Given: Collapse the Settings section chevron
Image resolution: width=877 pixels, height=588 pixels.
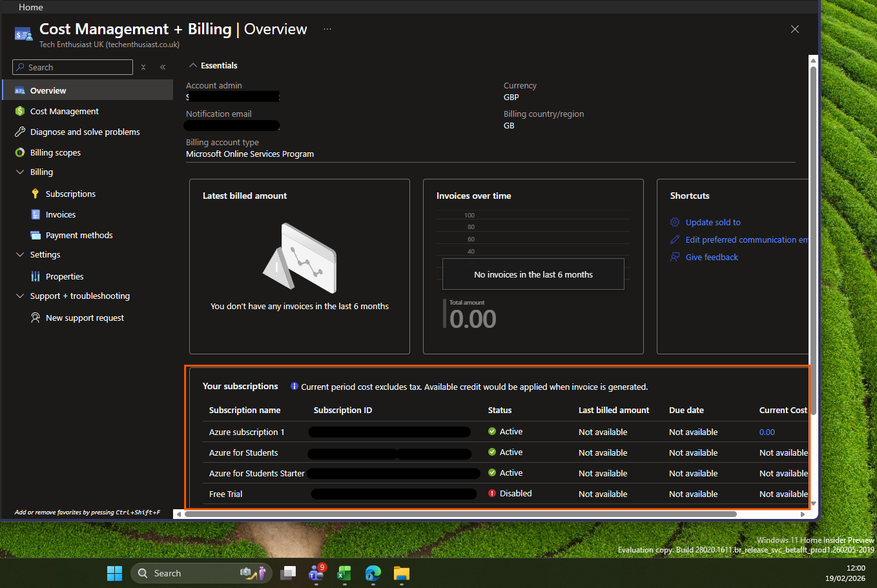Looking at the screenshot, I should point(20,254).
